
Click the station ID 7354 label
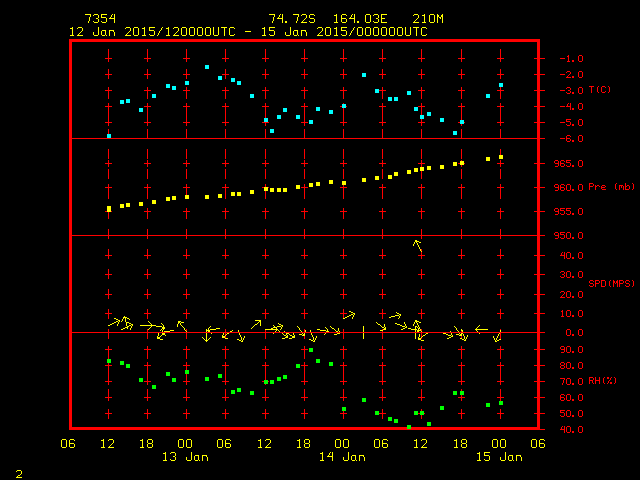100,19
